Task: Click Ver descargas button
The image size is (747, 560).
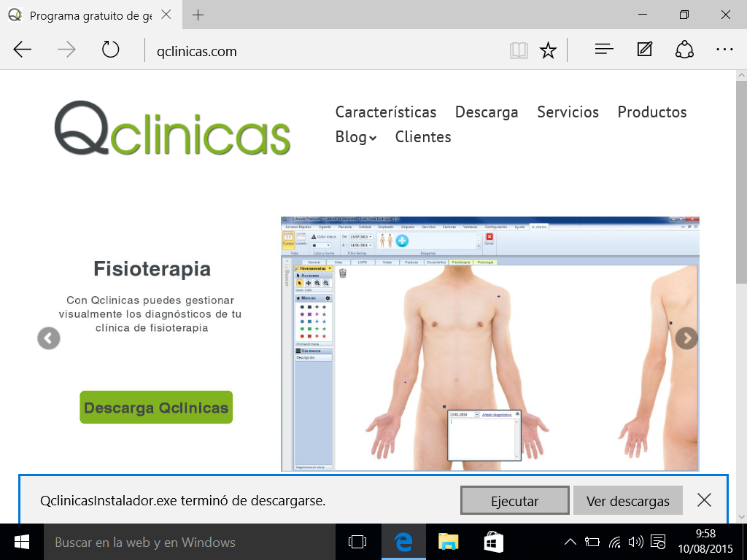Action: point(627,501)
